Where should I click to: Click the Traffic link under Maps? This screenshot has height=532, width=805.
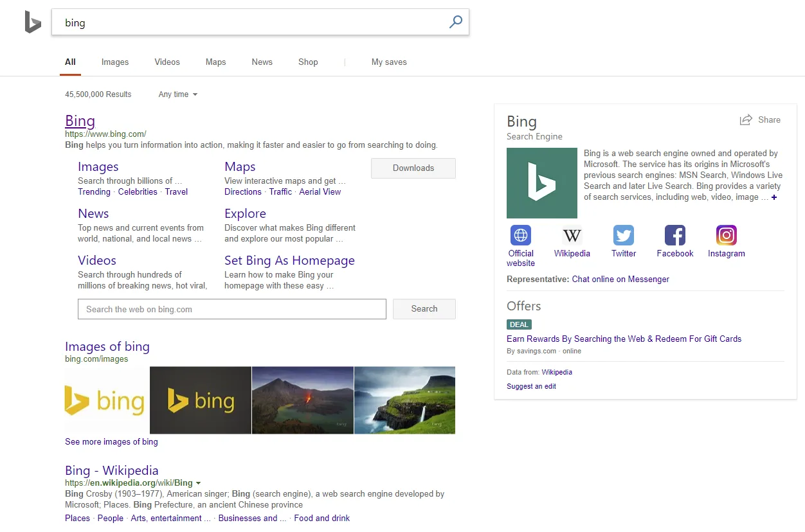tap(280, 192)
